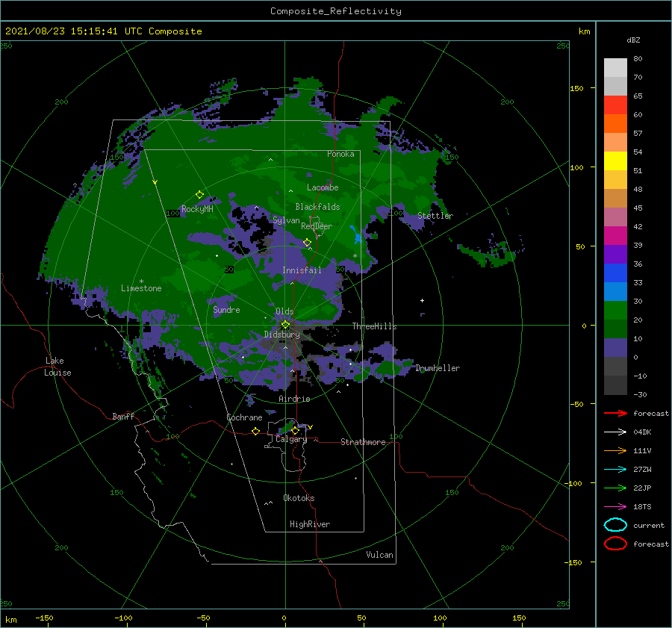Select the red 'forecast' ellipse symbol
Image resolution: width=672 pixels, height=628 pixels.
(615, 544)
